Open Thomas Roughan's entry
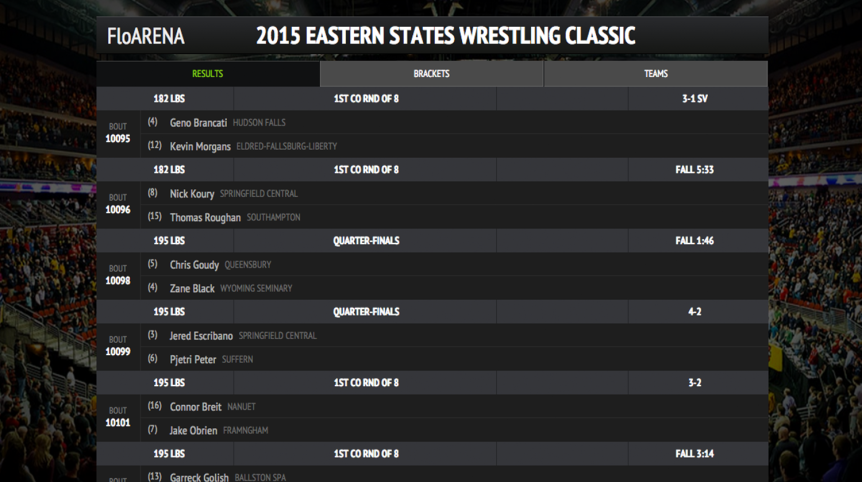Image resolution: width=862 pixels, height=482 pixels. pyautogui.click(x=205, y=217)
